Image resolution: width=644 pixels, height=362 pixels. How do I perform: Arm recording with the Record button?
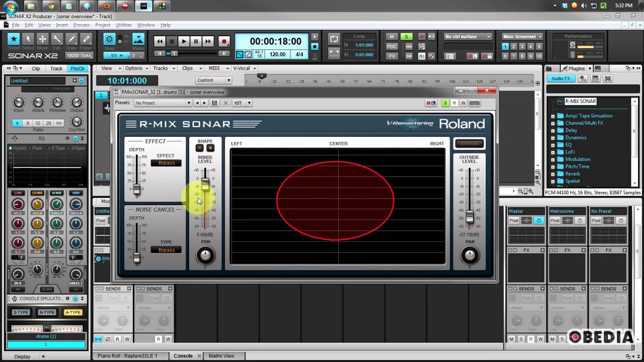pyautogui.click(x=224, y=42)
